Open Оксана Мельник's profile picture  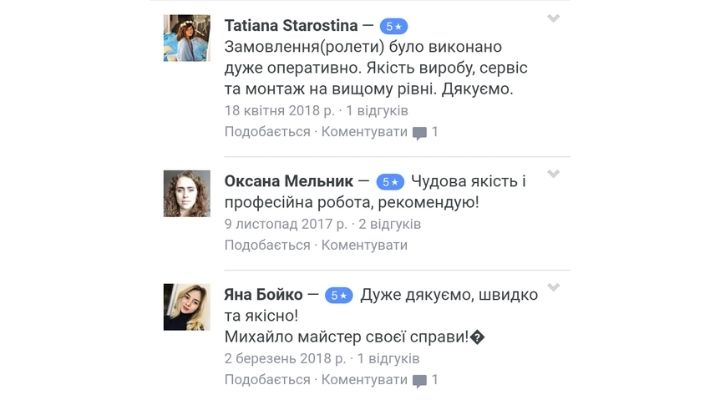point(186,193)
